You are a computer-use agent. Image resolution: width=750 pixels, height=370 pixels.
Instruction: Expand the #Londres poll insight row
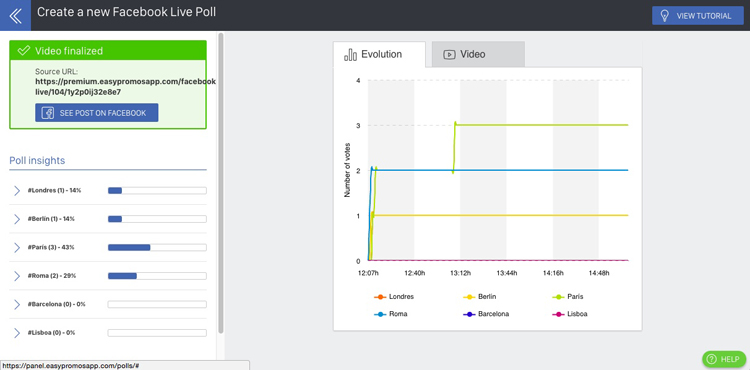point(108,191)
